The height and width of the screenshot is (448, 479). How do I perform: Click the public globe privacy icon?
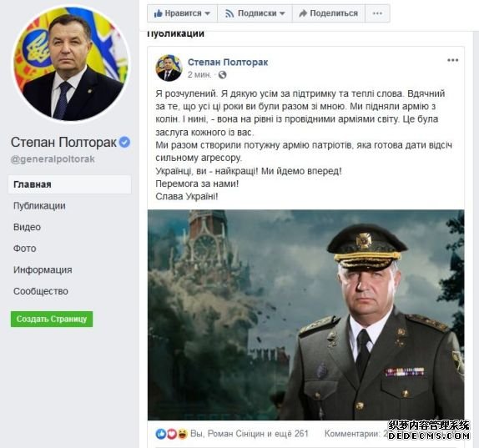coord(222,75)
